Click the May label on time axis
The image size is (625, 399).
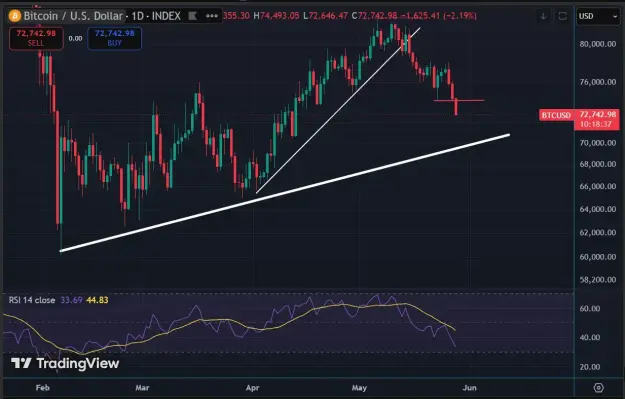359,387
